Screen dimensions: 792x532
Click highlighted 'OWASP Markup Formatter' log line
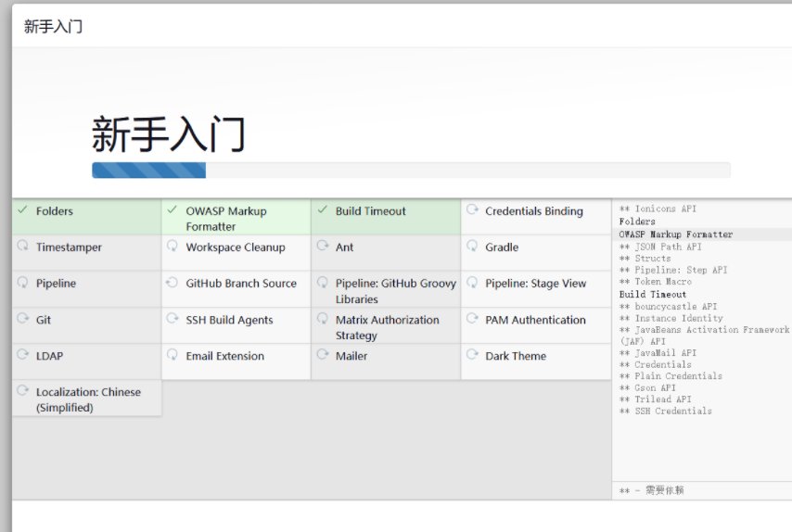676,234
